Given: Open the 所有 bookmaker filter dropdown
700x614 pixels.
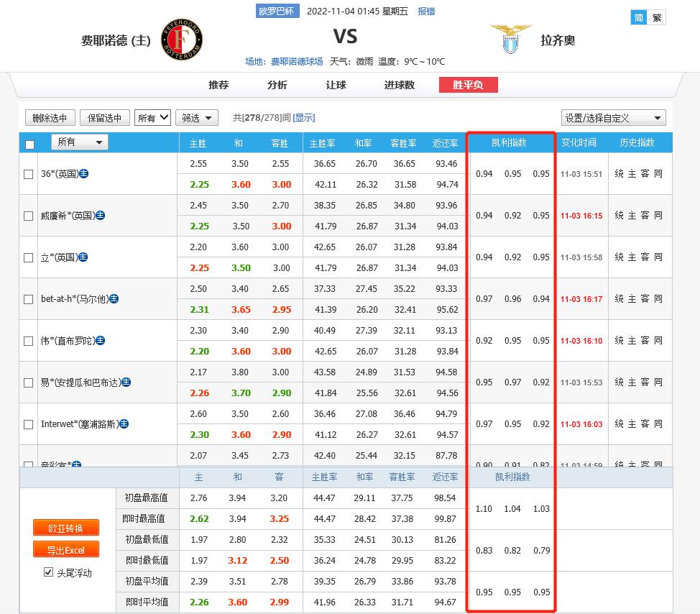Looking at the screenshot, I should (79, 142).
